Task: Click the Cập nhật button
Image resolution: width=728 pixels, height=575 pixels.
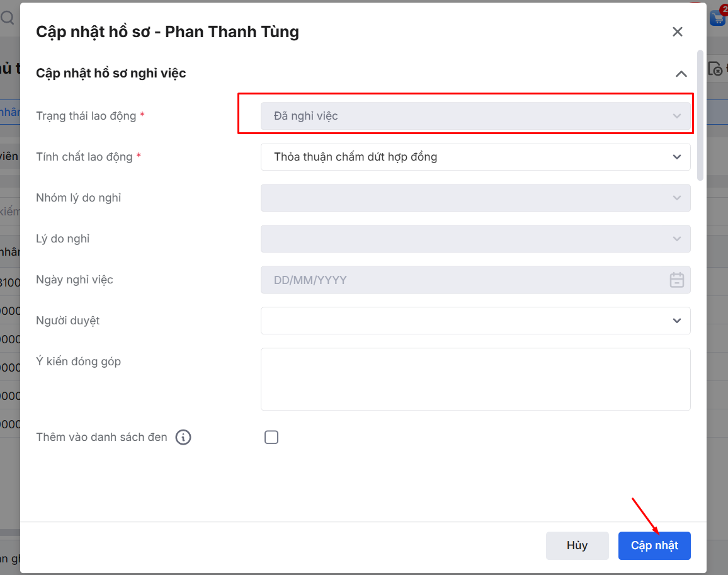Action: pos(654,545)
